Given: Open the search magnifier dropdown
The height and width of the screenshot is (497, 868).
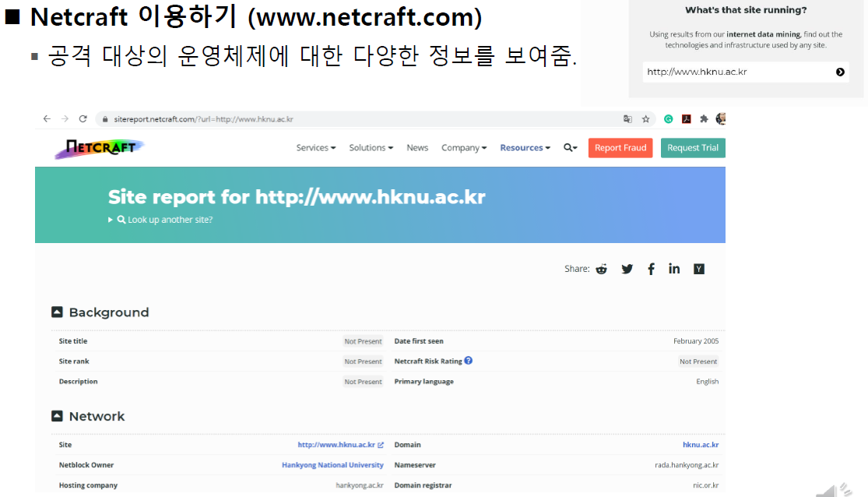Looking at the screenshot, I should pos(570,148).
